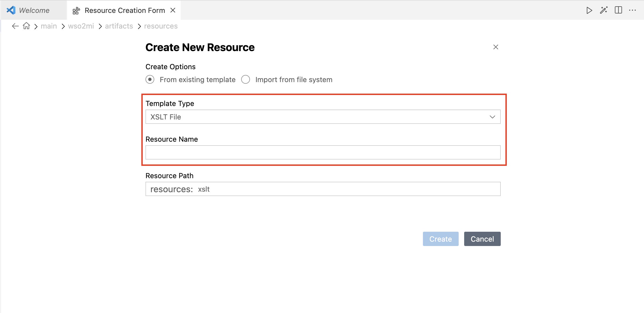Open the more actions ellipsis menu
The width and height of the screenshot is (644, 313).
tap(632, 10)
